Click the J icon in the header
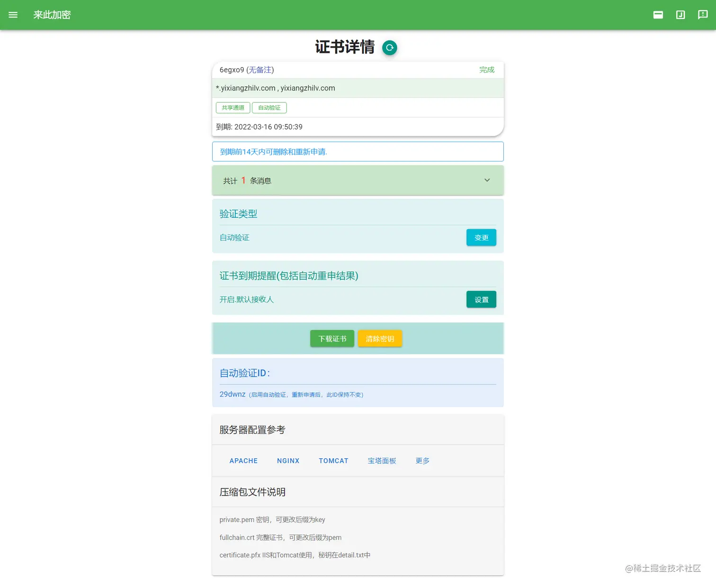716x588 pixels. [680, 15]
